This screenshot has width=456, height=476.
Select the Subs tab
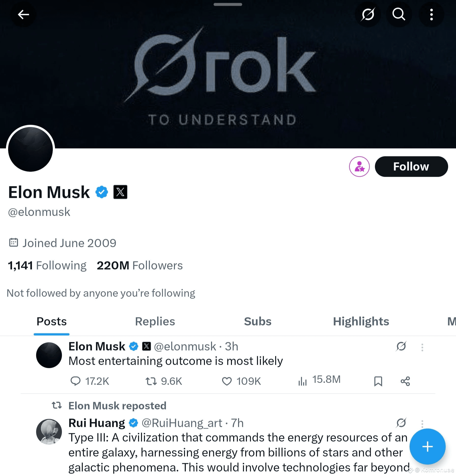pyautogui.click(x=257, y=321)
